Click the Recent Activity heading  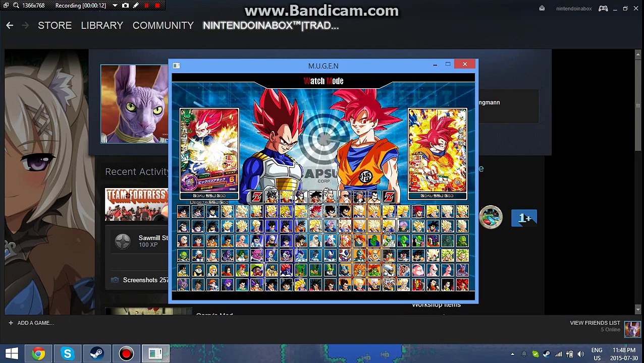point(137,172)
